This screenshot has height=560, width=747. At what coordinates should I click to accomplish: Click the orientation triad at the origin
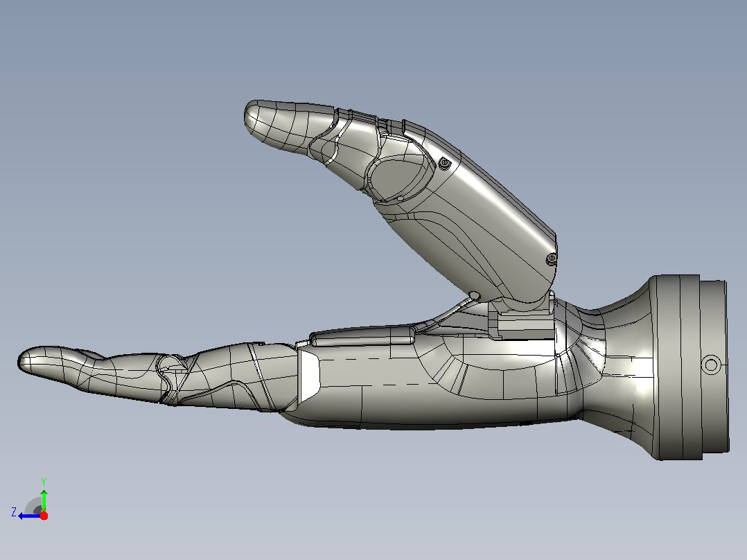pyautogui.click(x=31, y=500)
